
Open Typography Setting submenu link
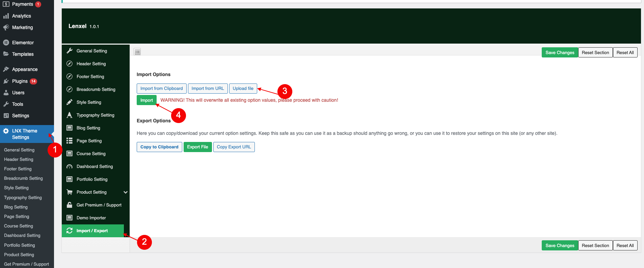(x=23, y=197)
